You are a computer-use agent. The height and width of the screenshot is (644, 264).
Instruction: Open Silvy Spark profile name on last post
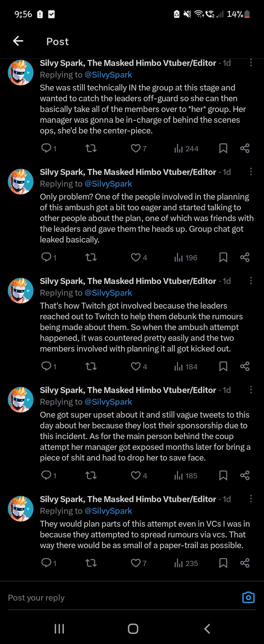click(x=128, y=499)
